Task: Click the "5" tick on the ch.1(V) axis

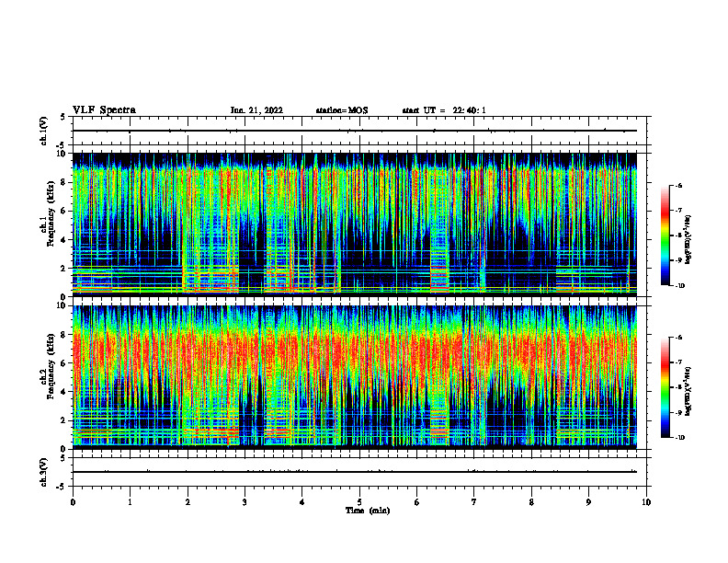Action: (63, 117)
